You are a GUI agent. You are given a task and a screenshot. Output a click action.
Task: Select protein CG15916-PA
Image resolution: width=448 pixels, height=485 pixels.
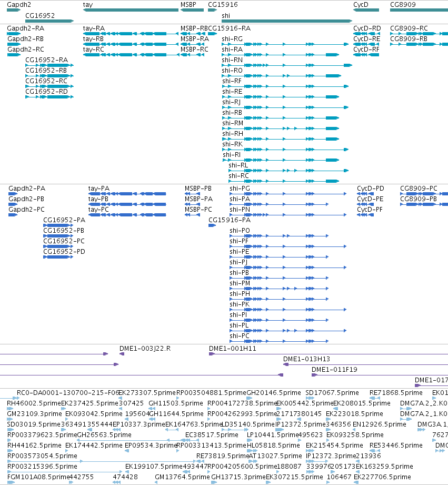[x=230, y=220]
